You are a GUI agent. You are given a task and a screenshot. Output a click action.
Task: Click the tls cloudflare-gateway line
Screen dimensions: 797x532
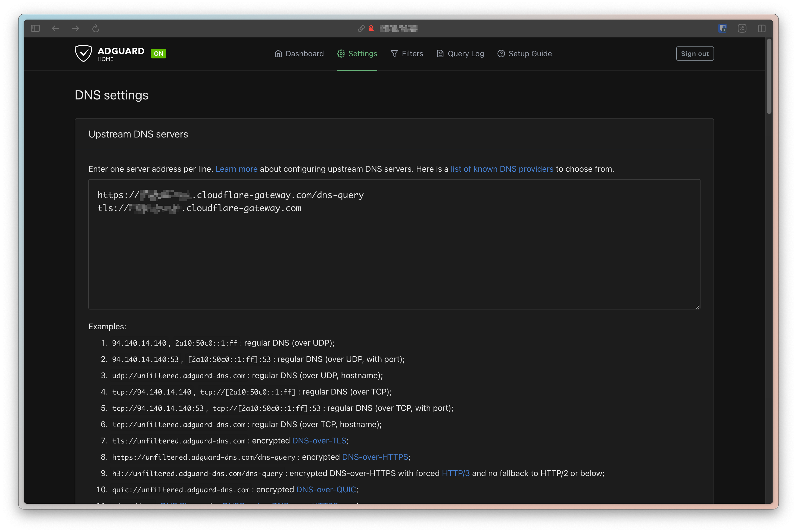(x=199, y=208)
